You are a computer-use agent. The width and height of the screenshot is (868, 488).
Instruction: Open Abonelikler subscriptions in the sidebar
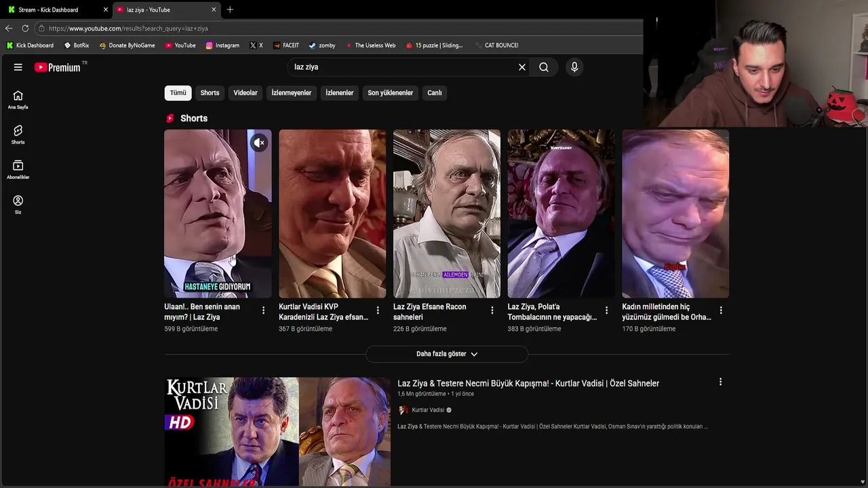coord(18,169)
